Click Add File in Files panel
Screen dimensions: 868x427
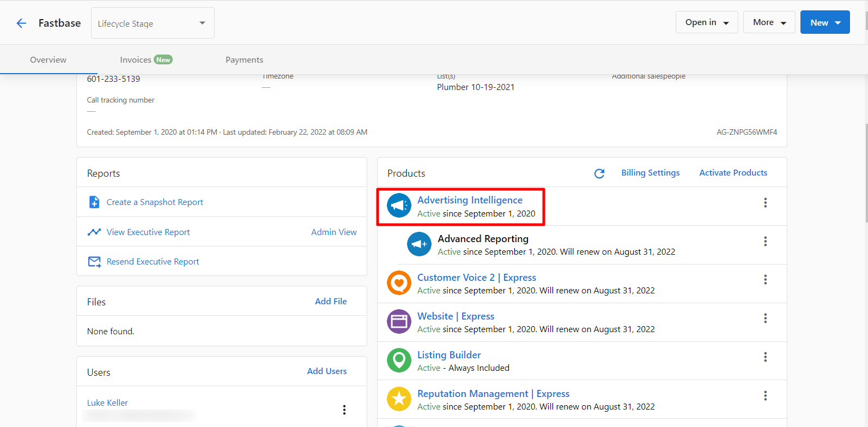[x=331, y=302]
